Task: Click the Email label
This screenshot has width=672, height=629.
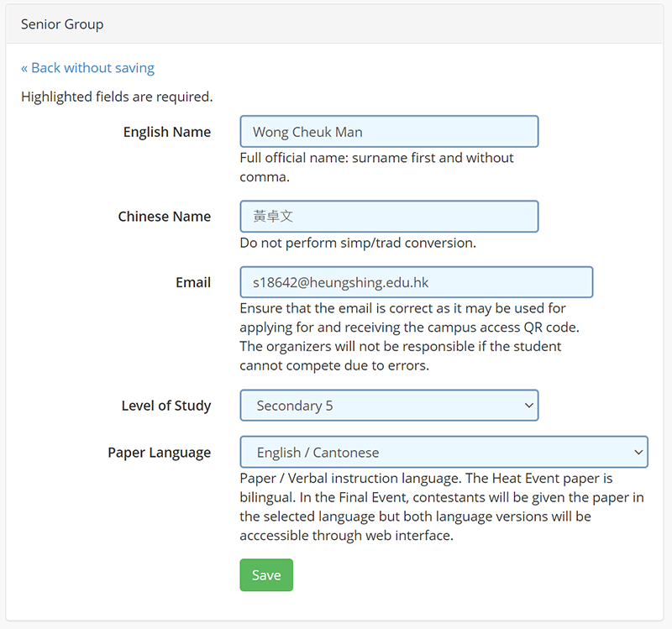Action: pos(193,282)
